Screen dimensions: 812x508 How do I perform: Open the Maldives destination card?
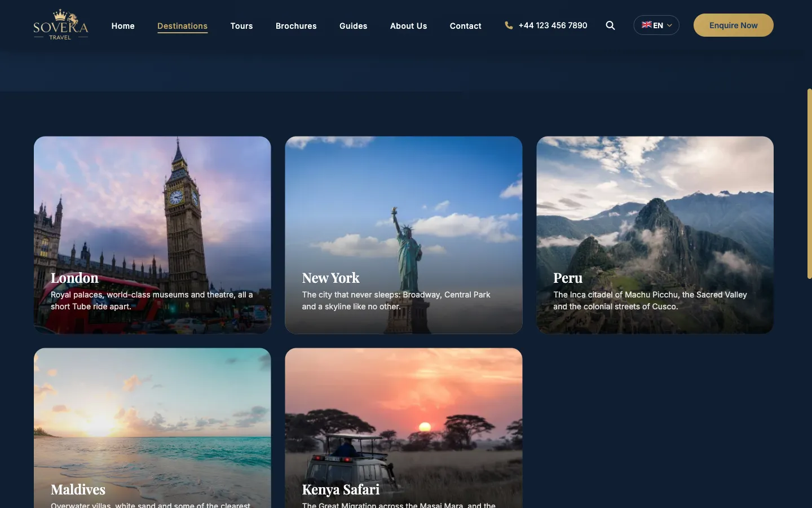click(152, 428)
